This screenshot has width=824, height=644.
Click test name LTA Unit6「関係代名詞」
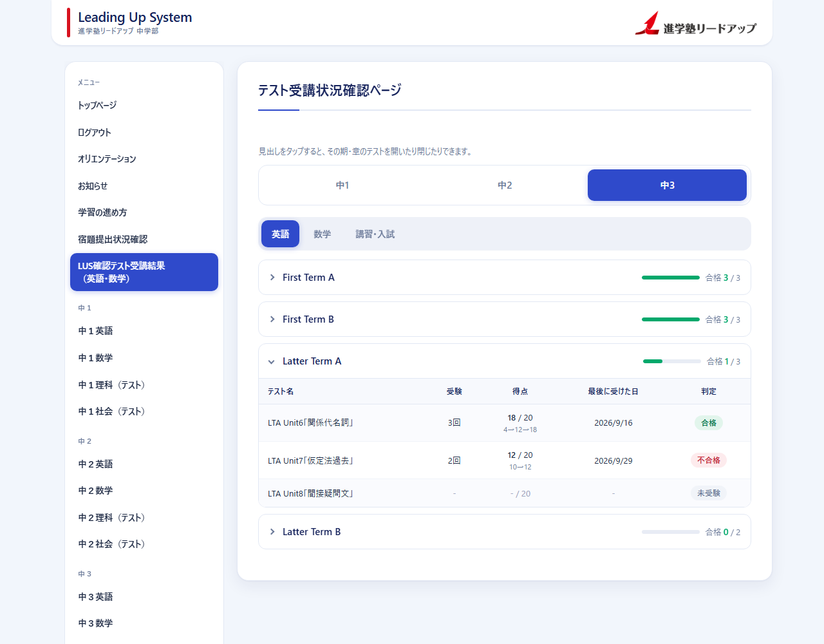coord(311,422)
